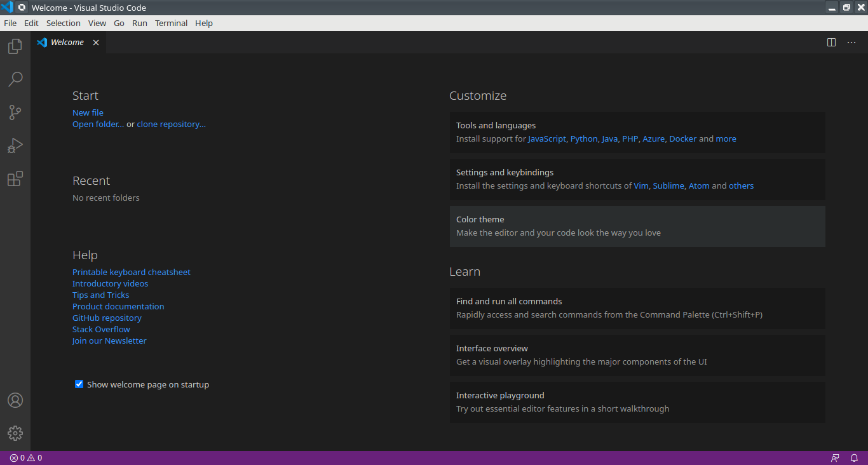
Task: Click the New file link
Action: (88, 112)
